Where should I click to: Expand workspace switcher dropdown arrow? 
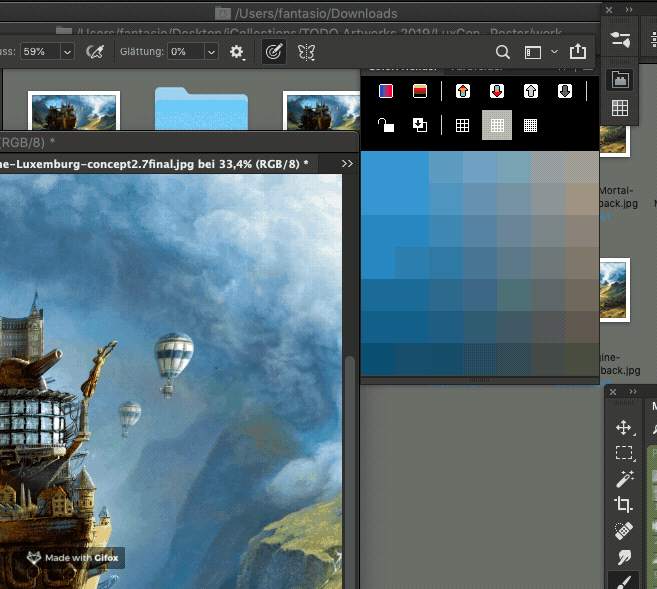(x=554, y=52)
